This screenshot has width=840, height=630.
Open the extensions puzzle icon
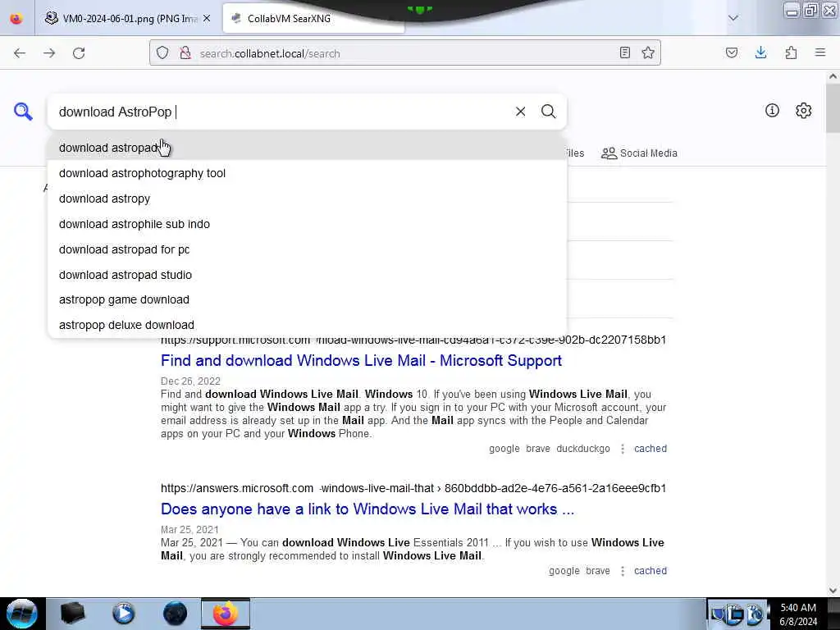tap(791, 52)
